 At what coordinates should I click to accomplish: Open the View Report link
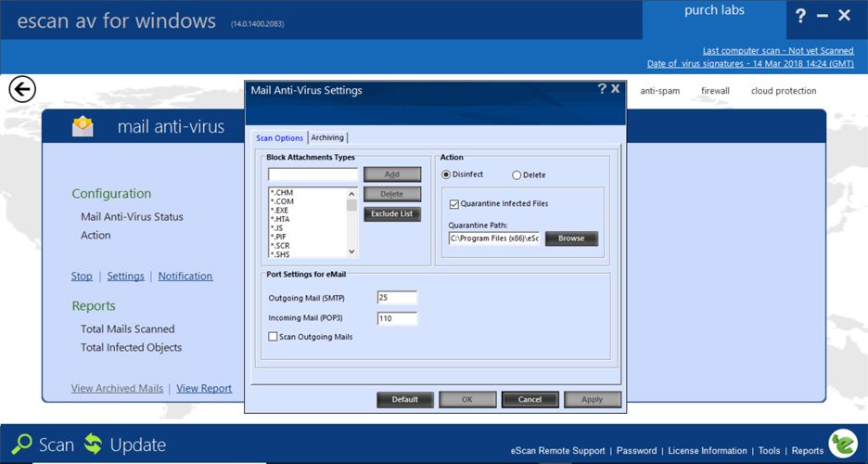(204, 389)
